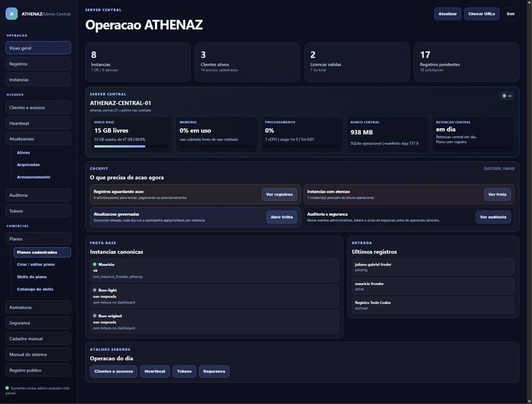Click the green ok status badge
532x404 pixels.
click(x=507, y=96)
